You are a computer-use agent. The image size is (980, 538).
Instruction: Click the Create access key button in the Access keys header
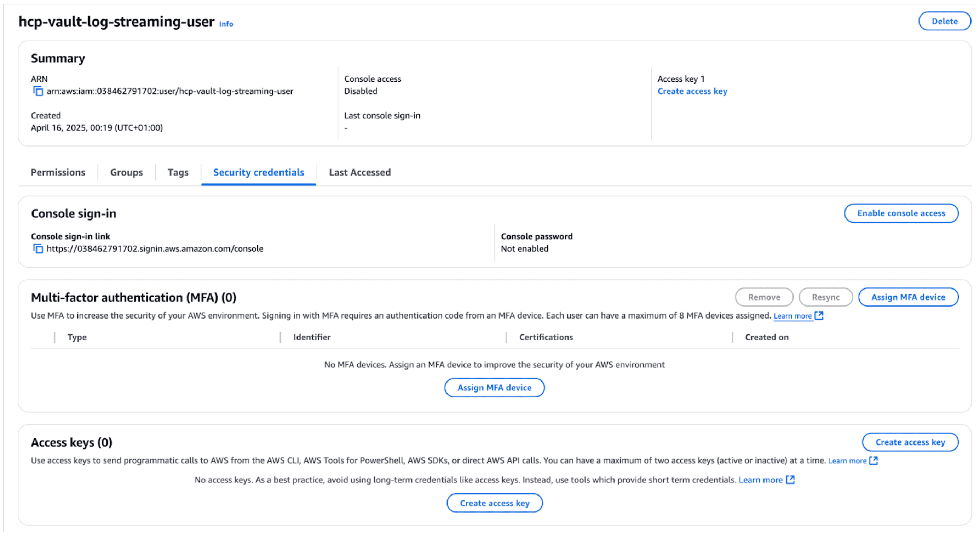910,442
